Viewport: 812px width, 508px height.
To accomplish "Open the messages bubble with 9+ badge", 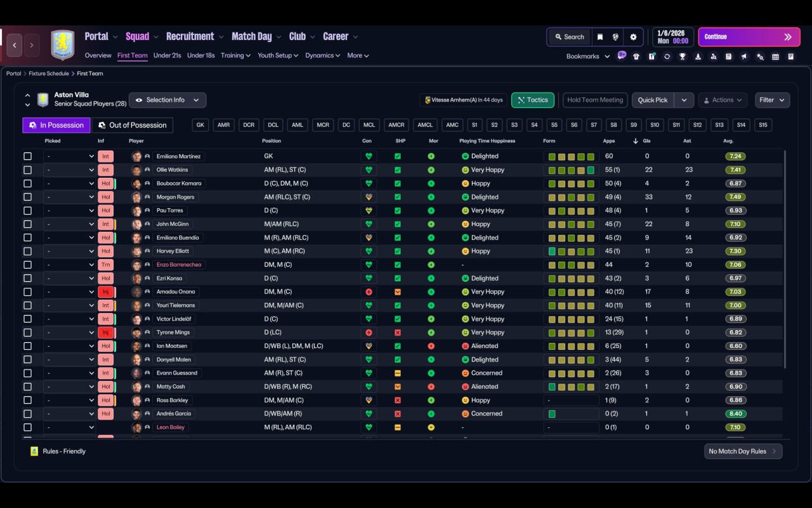I will coord(621,56).
